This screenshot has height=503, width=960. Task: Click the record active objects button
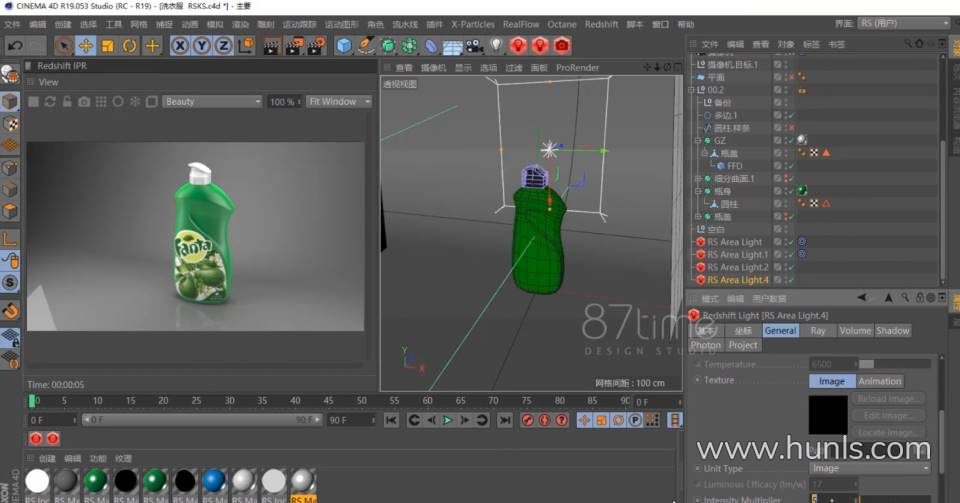[x=528, y=420]
